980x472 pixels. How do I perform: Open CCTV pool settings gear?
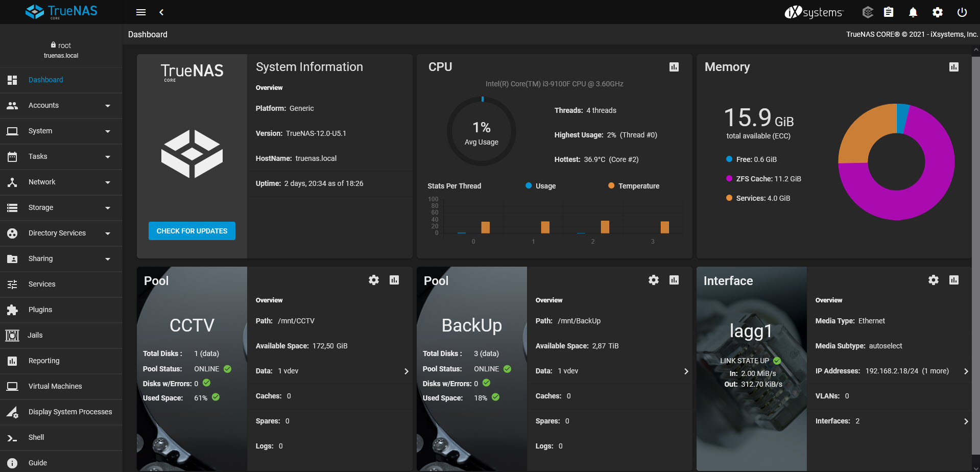point(374,280)
